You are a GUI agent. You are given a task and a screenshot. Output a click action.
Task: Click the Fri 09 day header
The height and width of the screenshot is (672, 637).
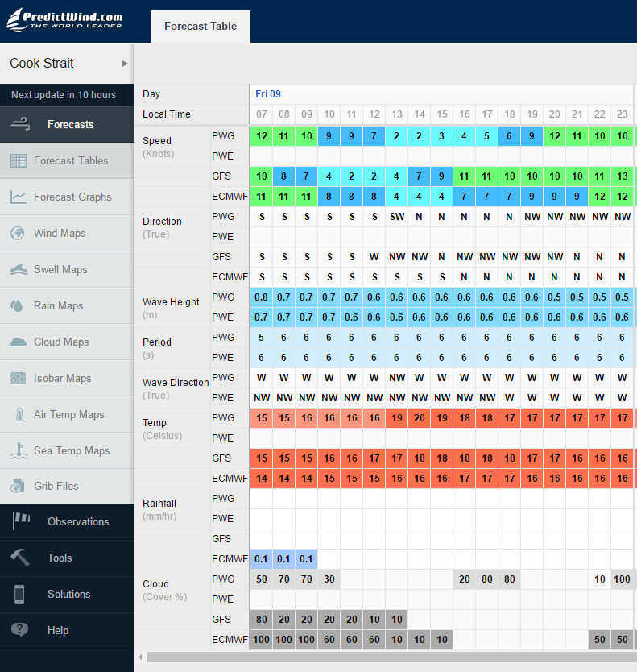tap(268, 93)
